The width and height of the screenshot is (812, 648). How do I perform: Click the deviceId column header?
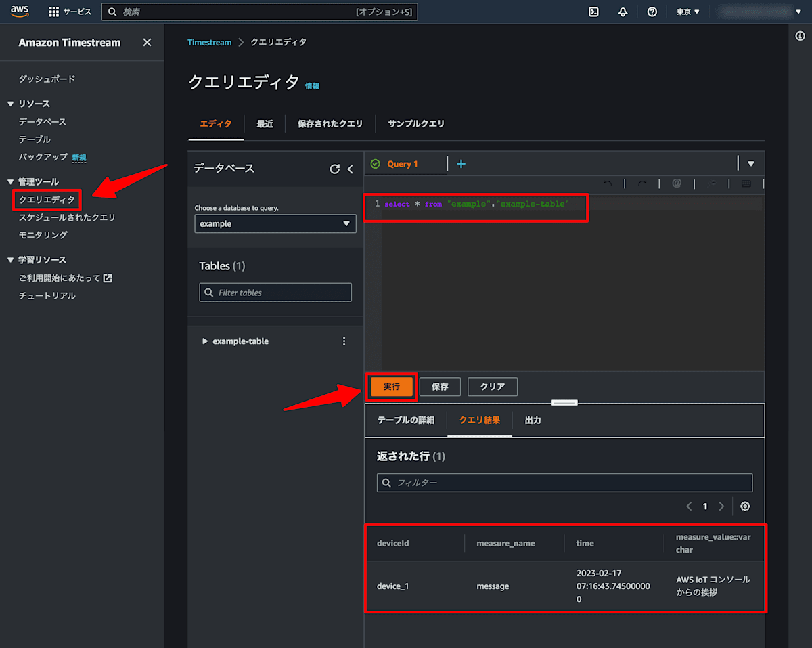[x=393, y=543]
